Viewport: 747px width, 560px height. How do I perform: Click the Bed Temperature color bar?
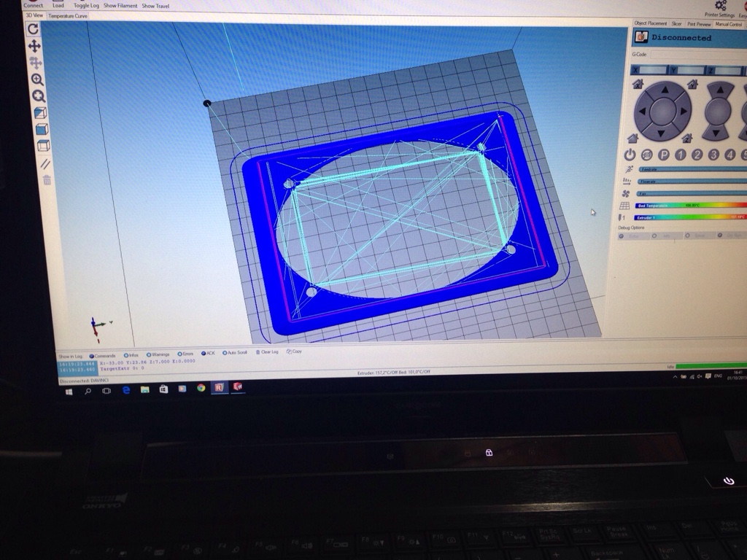click(x=691, y=206)
